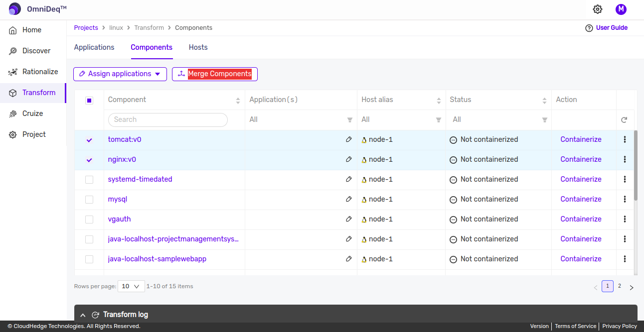644x332 pixels.
Task: Uncheck the tomcat:v0 row checkbox
Action: click(x=89, y=140)
